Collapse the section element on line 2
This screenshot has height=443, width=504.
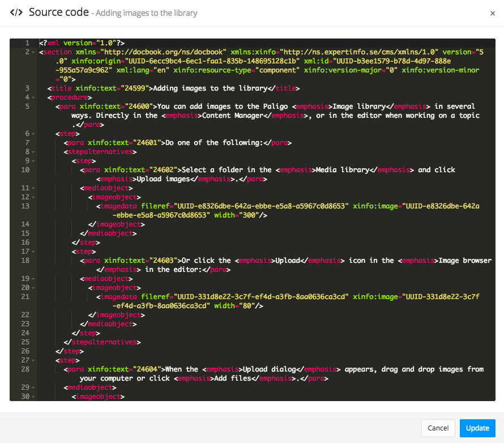[33, 52]
